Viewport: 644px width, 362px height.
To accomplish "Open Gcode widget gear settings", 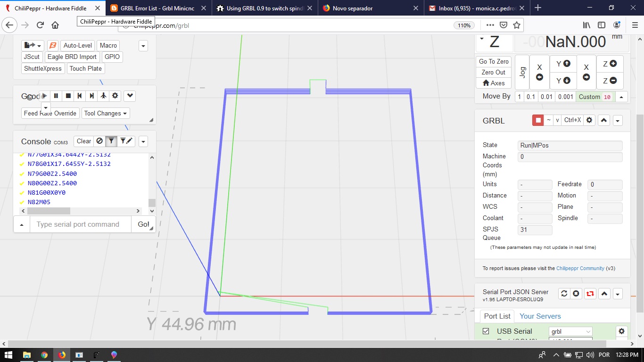I will tap(115, 96).
